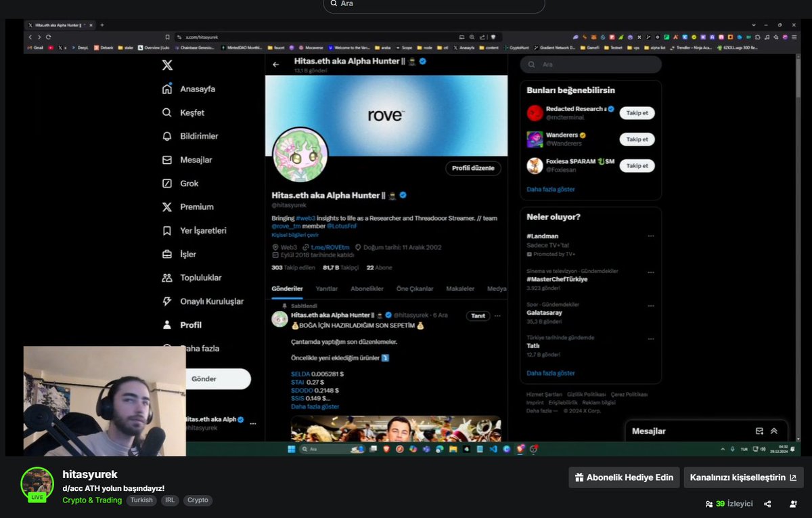Viewport: 812px width, 518px height.
Task: Open Mesajlar envelope icon in sidebar
Action: tap(167, 160)
